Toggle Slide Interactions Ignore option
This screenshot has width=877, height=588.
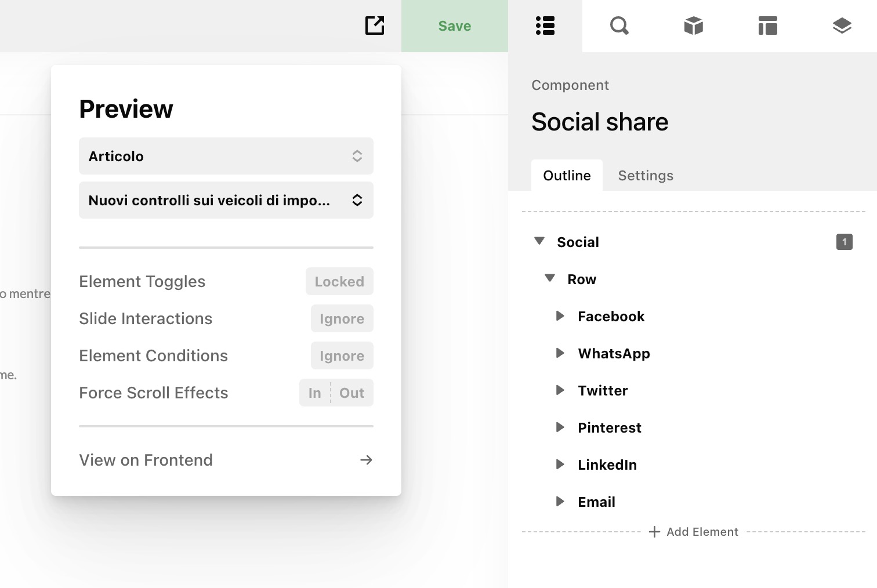click(x=342, y=318)
